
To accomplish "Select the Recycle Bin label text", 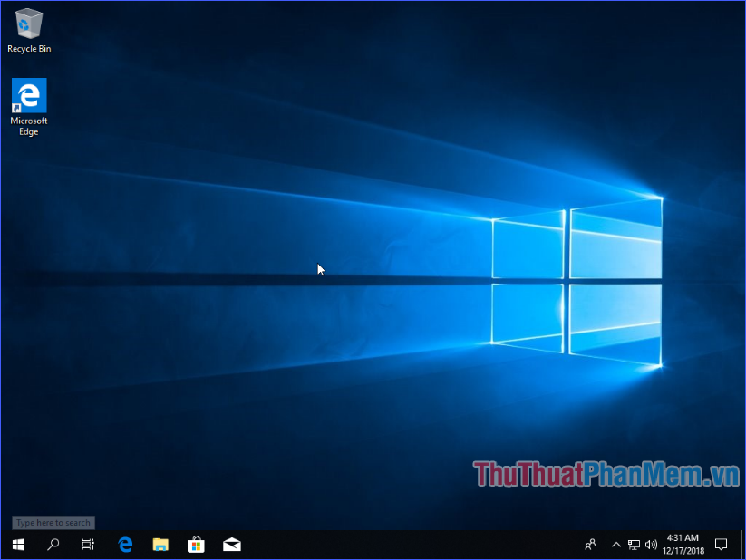I will pos(28,48).
